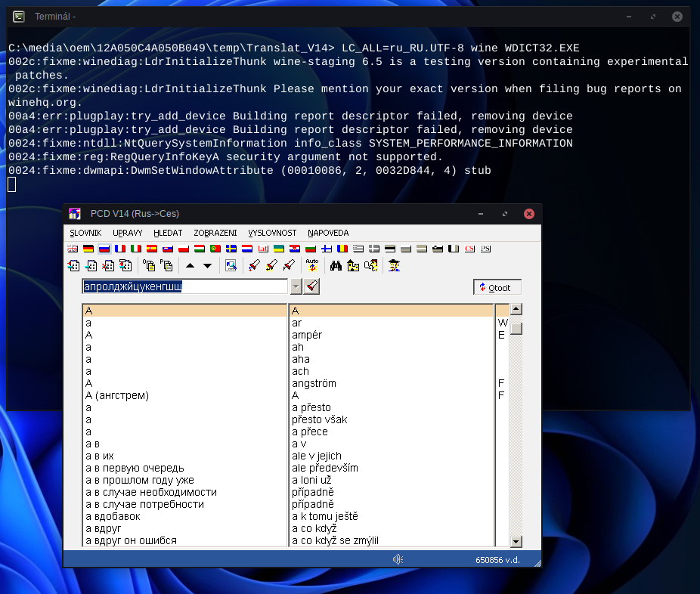The width and height of the screenshot is (700, 594).
Task: Select the Swedish flag dictionary
Action: pos(231,249)
